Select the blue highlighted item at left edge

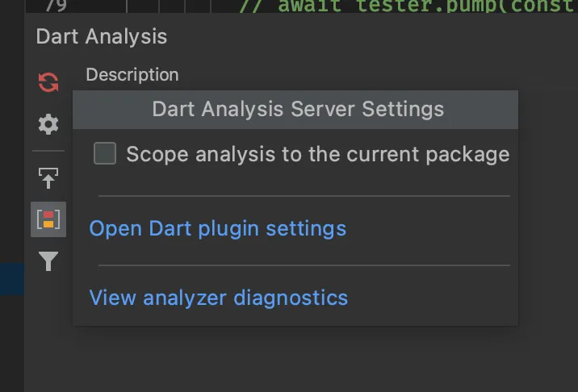click(11, 277)
